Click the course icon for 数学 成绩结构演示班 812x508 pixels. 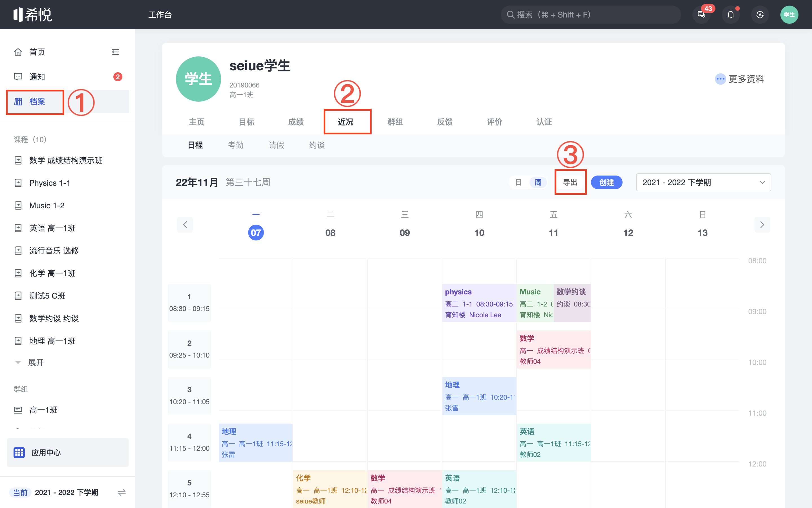point(18,160)
